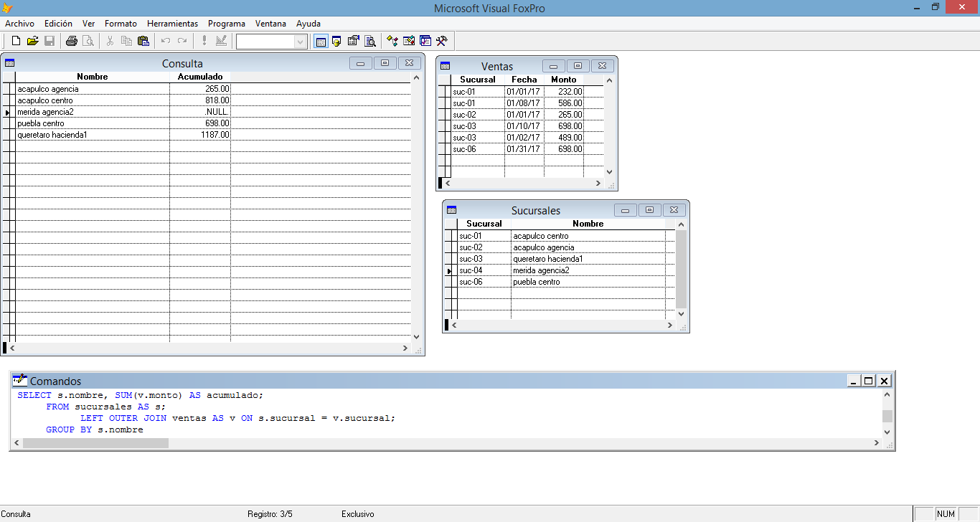Click the Consulta horizontal scroll-right arrow
Image resolution: width=980 pixels, height=522 pixels.
pos(405,348)
